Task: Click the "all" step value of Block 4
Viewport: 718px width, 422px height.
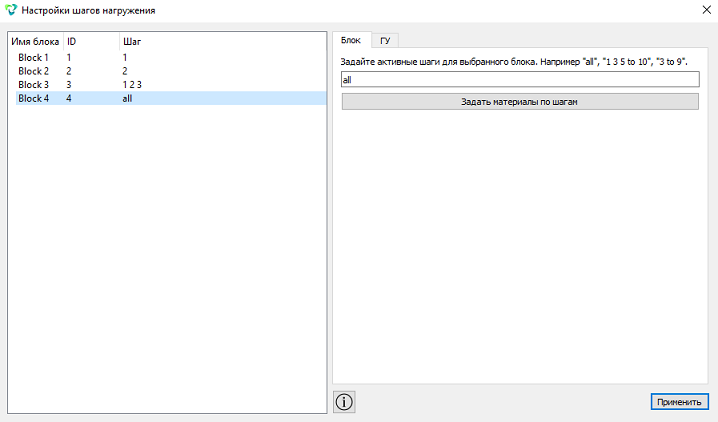Action: pos(127,98)
